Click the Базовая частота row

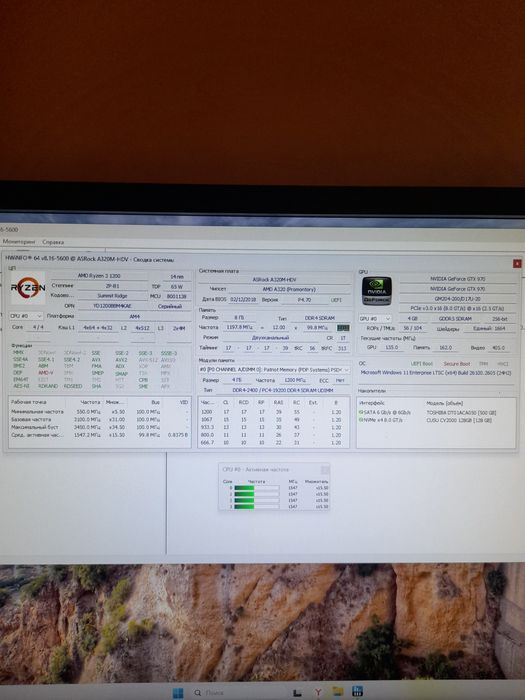coord(100,420)
